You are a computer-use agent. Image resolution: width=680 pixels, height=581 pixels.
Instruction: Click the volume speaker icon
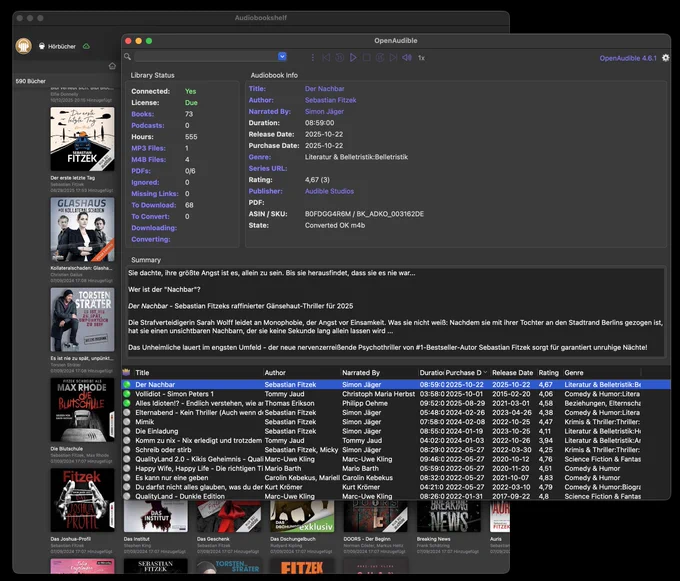pyautogui.click(x=407, y=57)
